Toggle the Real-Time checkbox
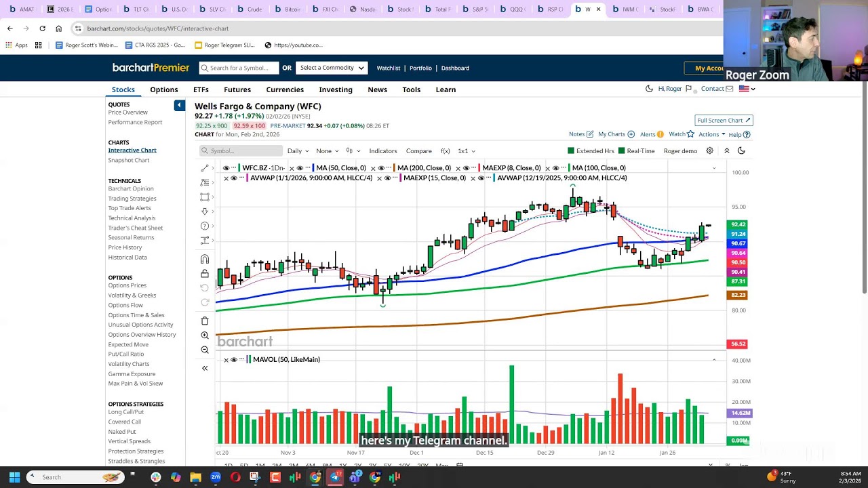The image size is (868, 488). pyautogui.click(x=622, y=151)
